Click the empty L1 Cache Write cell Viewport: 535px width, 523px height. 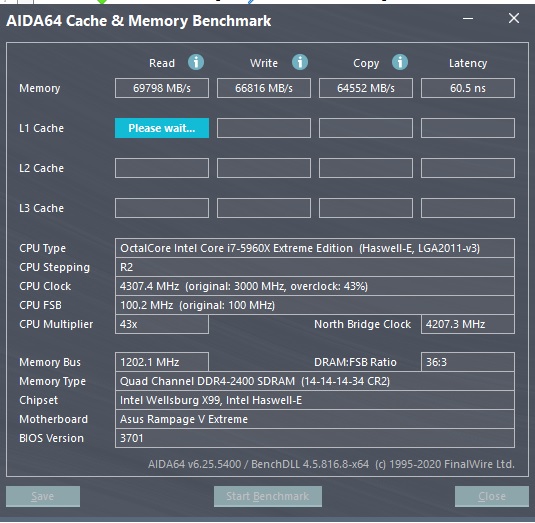[264, 128]
